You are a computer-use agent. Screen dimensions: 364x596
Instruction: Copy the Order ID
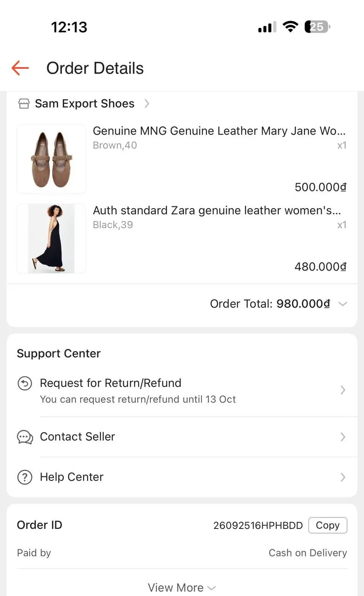click(x=328, y=525)
